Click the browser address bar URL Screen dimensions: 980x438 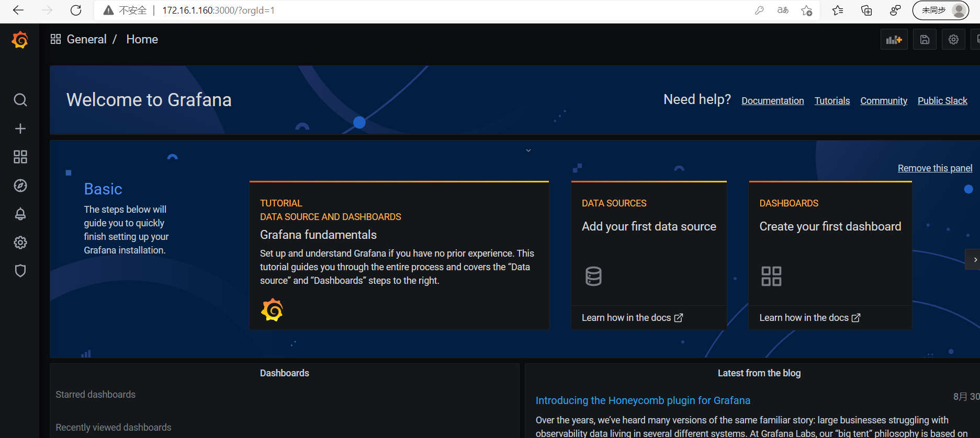[218, 10]
